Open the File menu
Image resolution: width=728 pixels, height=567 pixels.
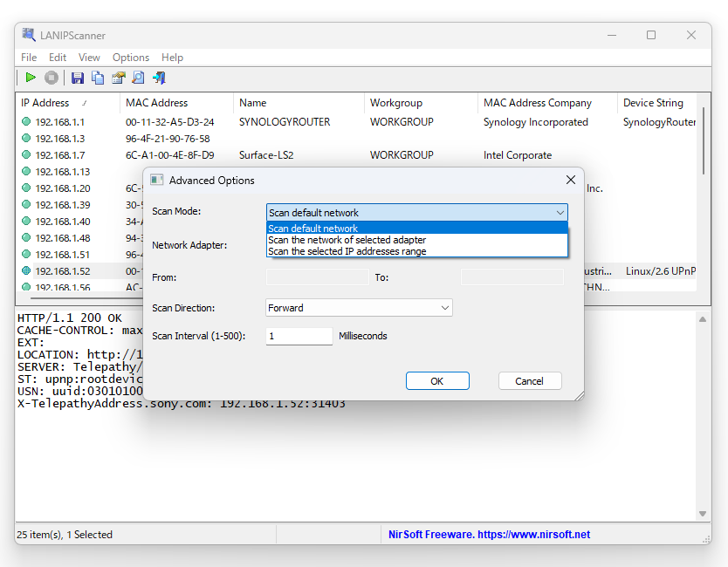point(29,57)
